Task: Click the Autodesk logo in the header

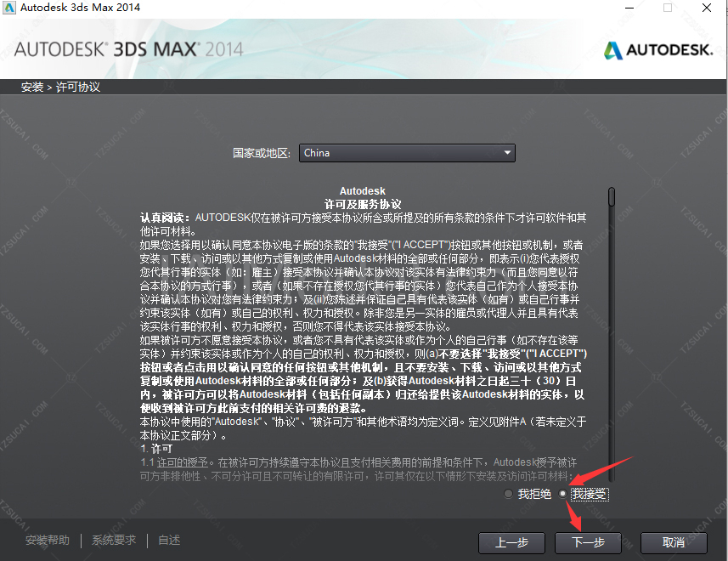Action: click(658, 49)
